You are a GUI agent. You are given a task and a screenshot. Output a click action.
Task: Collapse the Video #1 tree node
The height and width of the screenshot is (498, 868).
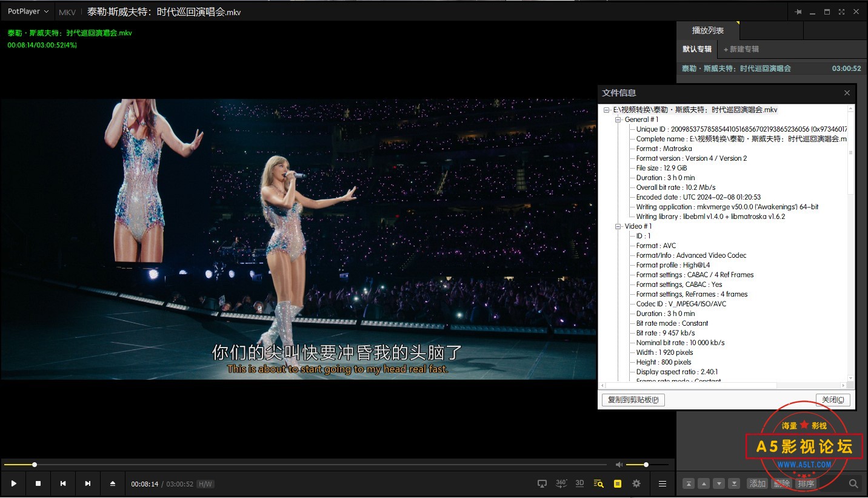(618, 226)
